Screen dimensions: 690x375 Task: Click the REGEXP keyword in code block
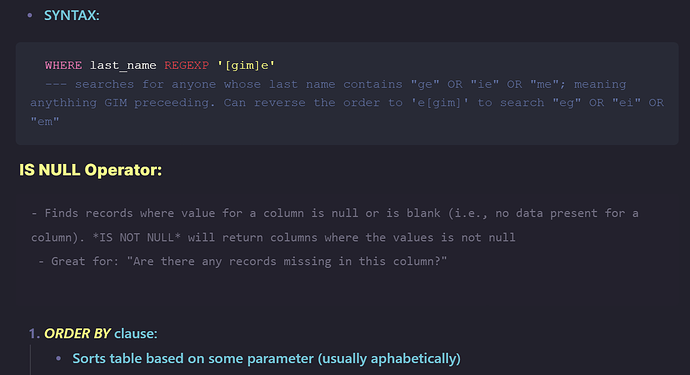[187, 65]
